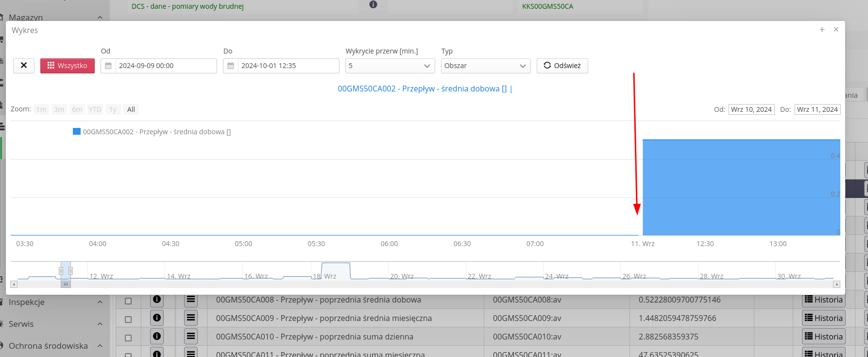
Task: Select checkbox for 00GMS50CA010 row
Action: pos(128,338)
